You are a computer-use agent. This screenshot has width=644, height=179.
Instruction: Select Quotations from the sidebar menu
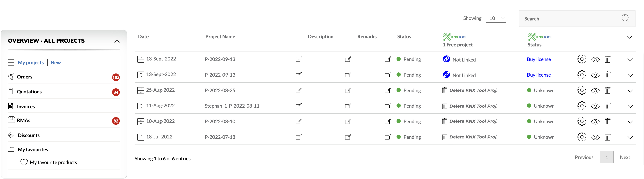pyautogui.click(x=29, y=92)
